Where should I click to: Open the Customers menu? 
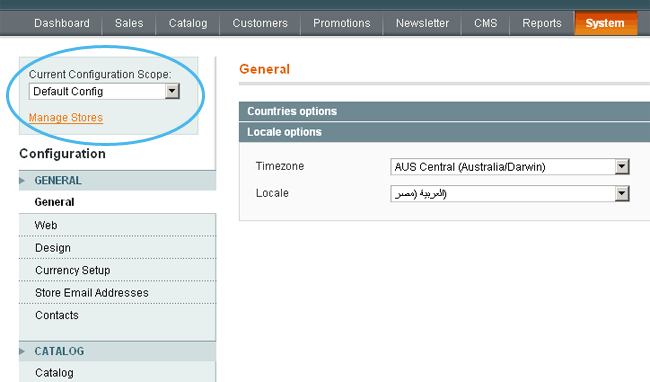(260, 23)
